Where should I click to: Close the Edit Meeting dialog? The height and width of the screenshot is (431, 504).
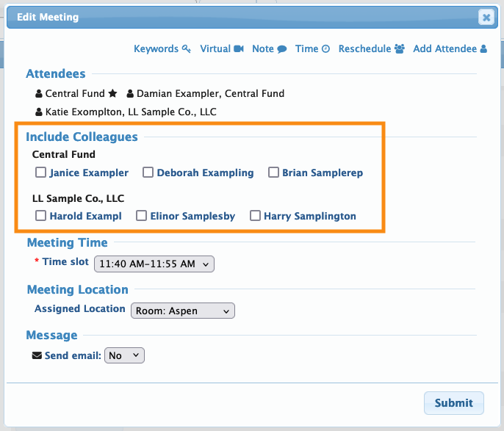click(486, 17)
